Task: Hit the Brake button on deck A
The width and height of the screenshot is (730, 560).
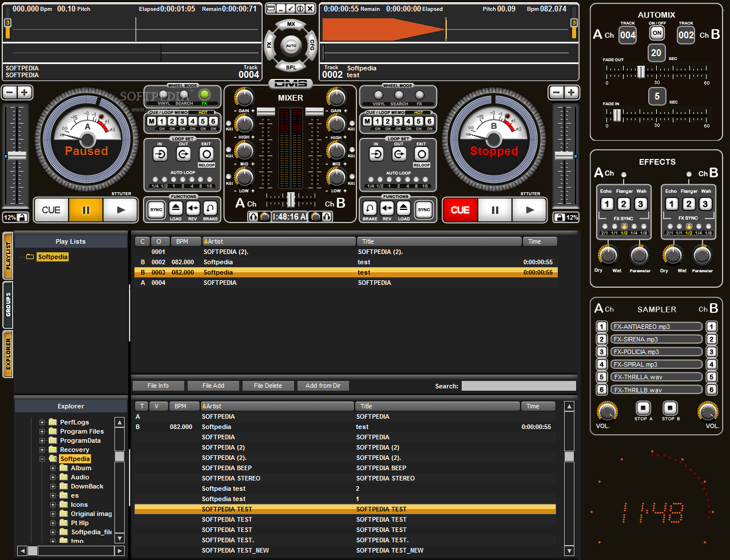Action: 210,208
